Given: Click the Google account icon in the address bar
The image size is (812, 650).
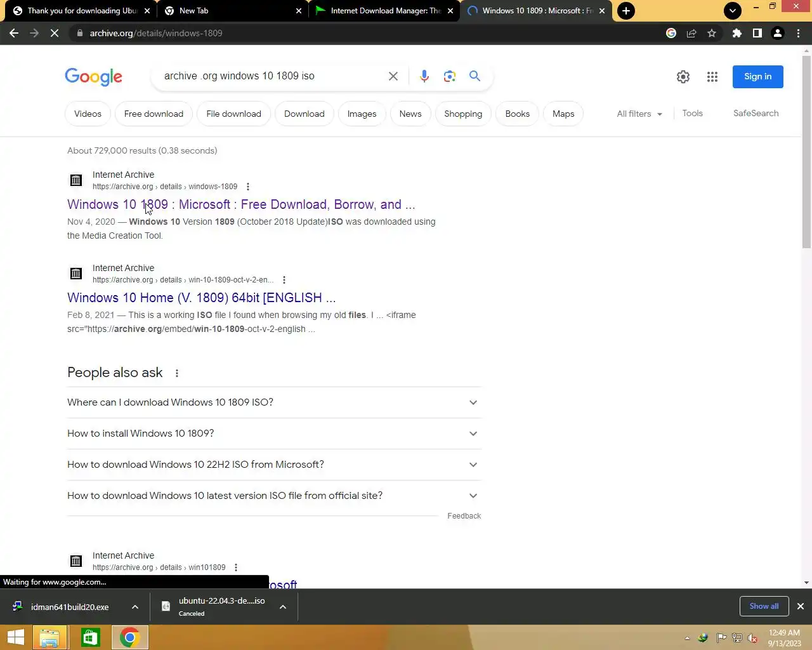Looking at the screenshot, I should 671,33.
